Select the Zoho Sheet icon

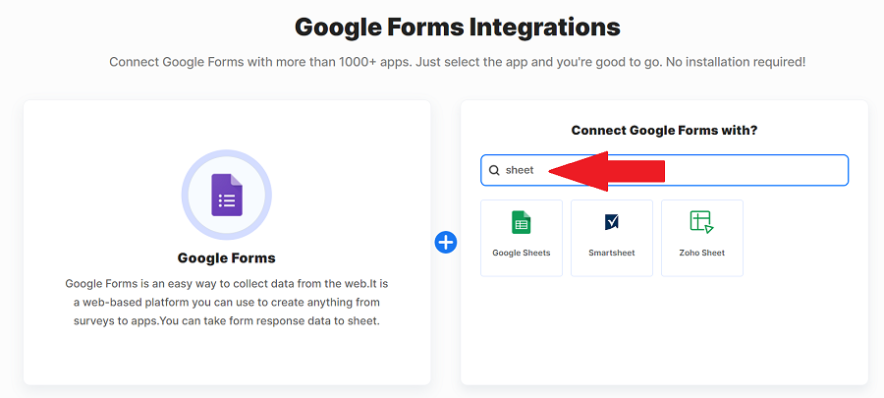[x=702, y=222]
